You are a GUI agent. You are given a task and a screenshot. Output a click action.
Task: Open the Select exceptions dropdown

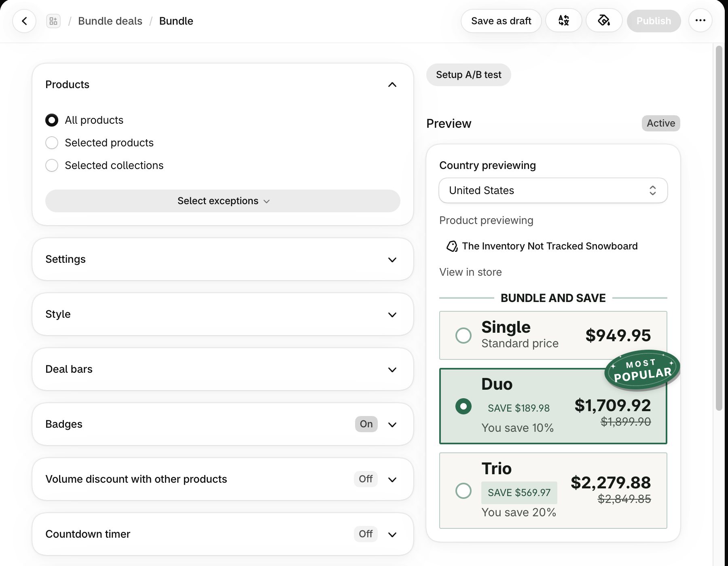(222, 201)
